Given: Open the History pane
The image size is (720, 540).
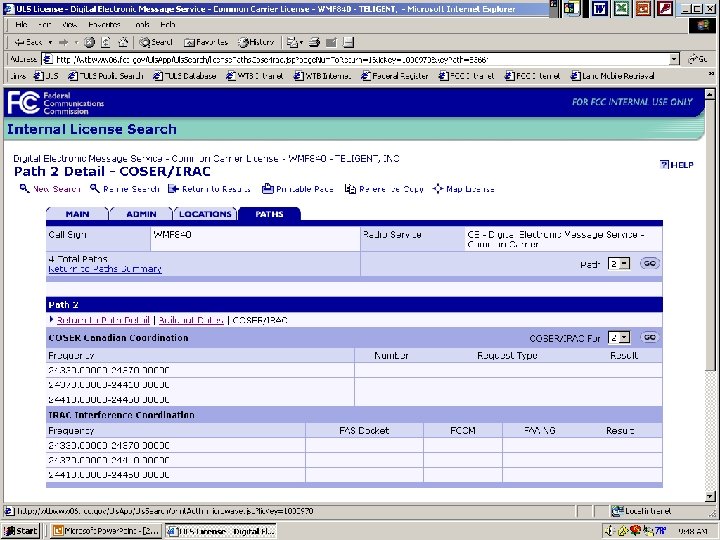Looking at the screenshot, I should click(256, 42).
